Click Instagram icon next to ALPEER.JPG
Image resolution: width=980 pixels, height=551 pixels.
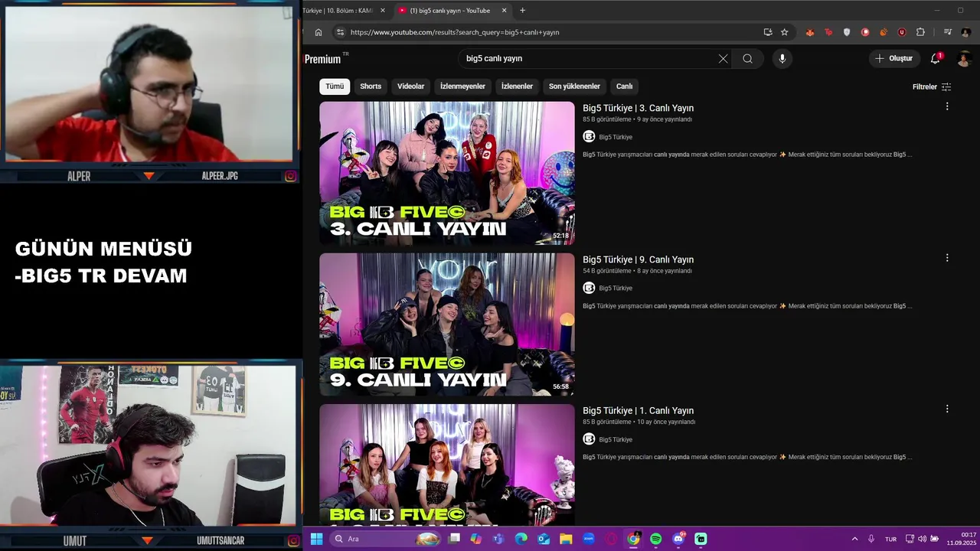point(291,176)
